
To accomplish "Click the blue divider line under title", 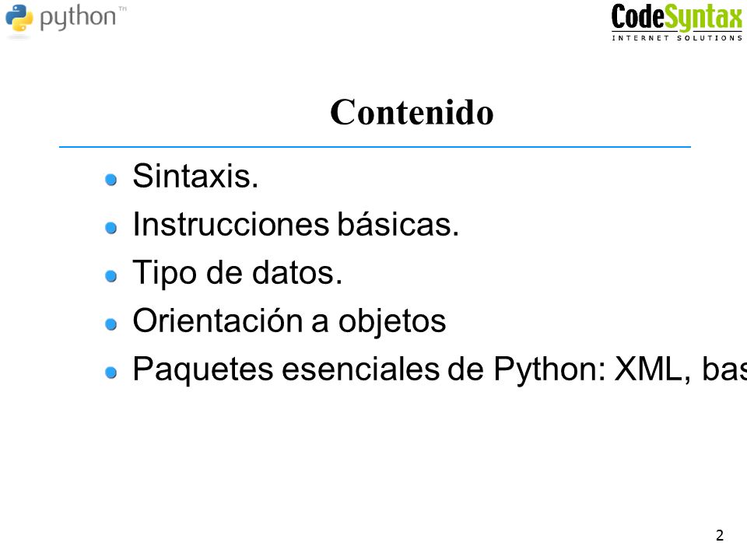I will coord(375,147).
